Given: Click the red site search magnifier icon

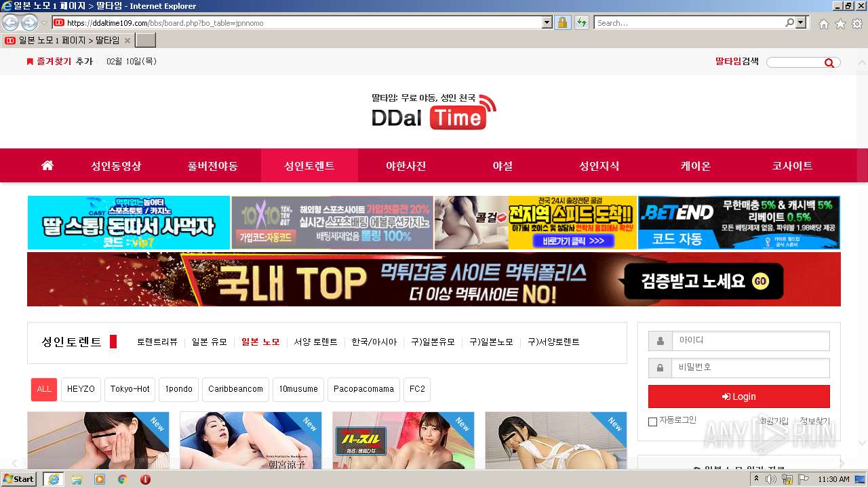Looking at the screenshot, I should click(829, 63).
